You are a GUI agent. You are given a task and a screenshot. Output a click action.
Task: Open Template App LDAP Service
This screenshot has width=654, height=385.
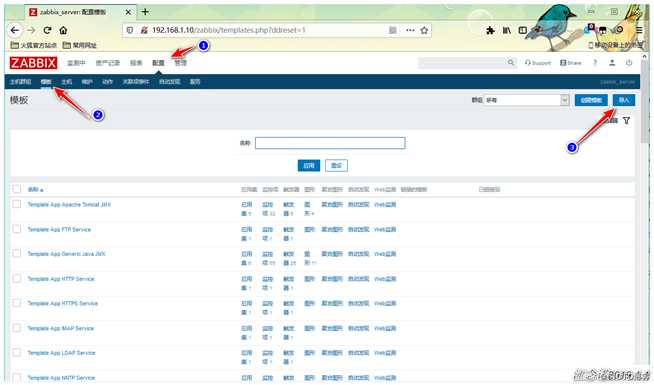point(61,353)
